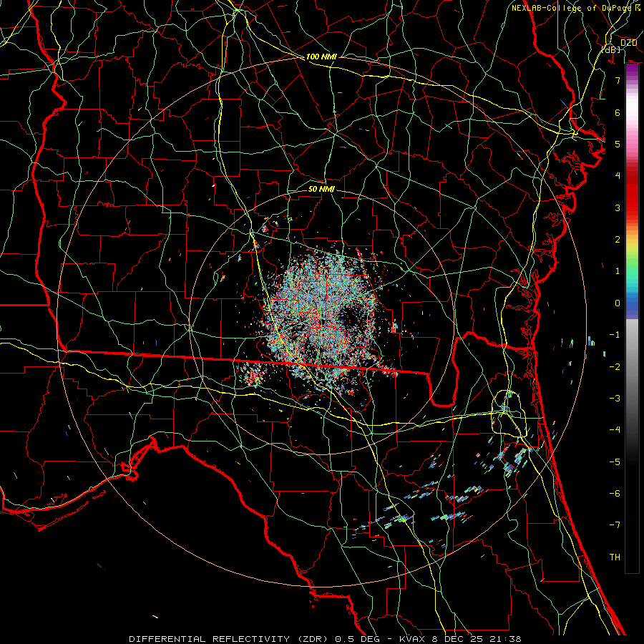
Task: Click the 50 NMI range ring label
Action: pos(321,189)
